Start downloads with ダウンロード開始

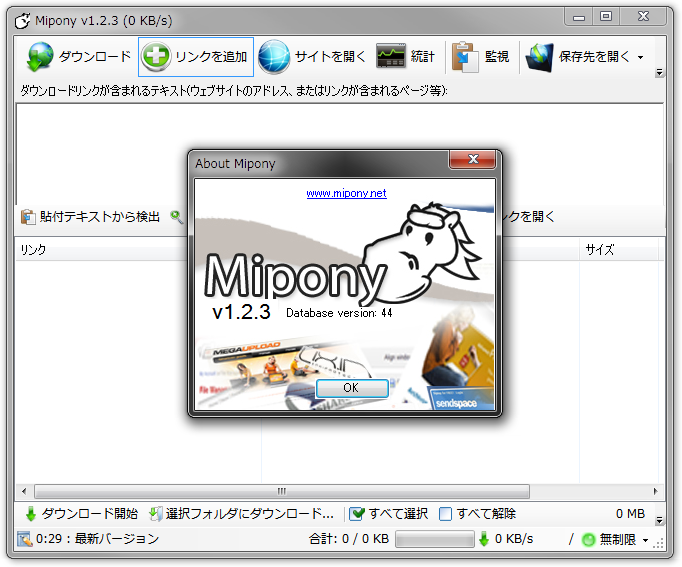coord(82,514)
